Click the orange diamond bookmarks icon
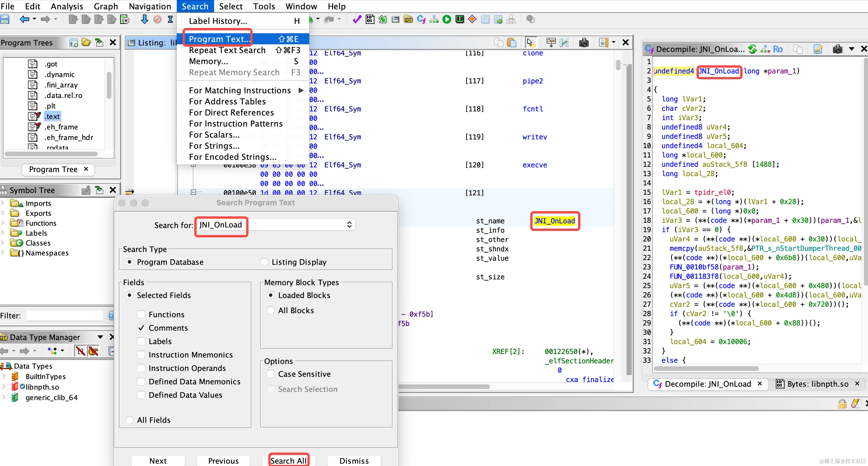 [x=473, y=20]
